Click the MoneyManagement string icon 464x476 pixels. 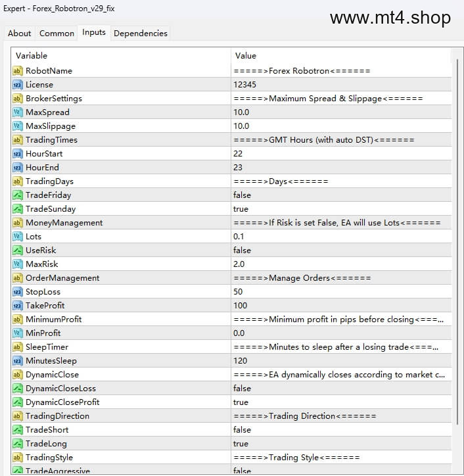18,223
